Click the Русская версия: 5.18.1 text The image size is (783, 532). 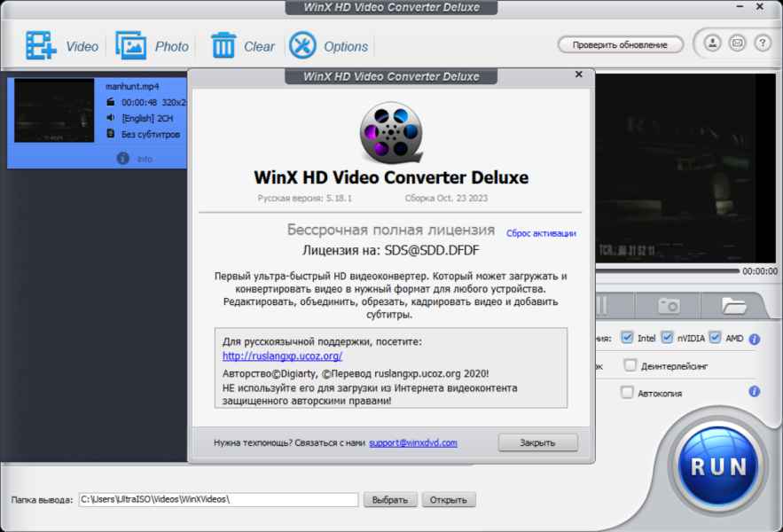pos(305,199)
